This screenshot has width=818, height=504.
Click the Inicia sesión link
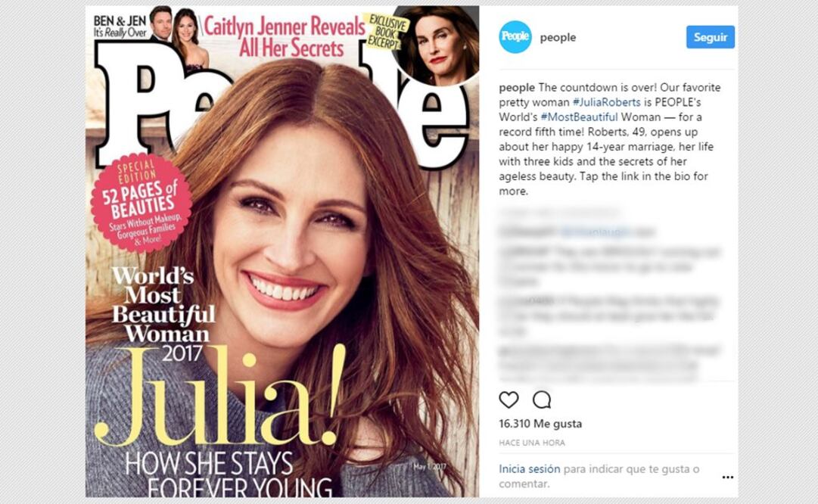[530, 468]
